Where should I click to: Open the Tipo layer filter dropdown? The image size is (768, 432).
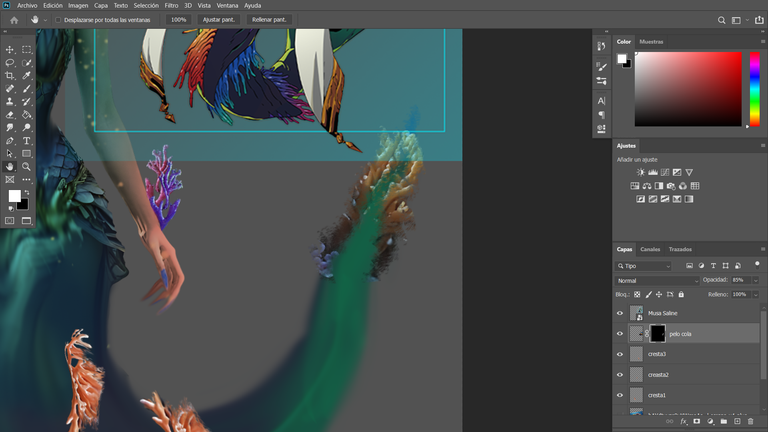coord(644,266)
